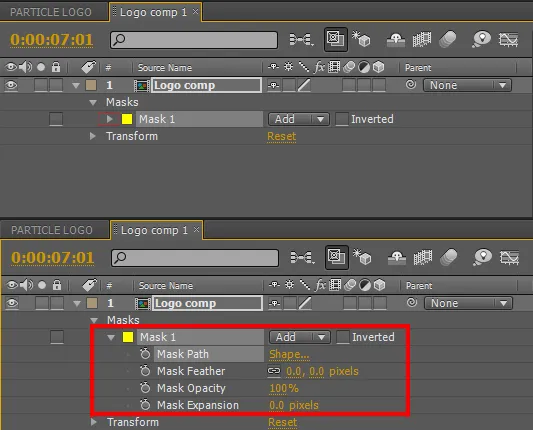Click Mask 1 yellow color swatch, bottom panel
This screenshot has height=430, width=533.
pyautogui.click(x=128, y=337)
